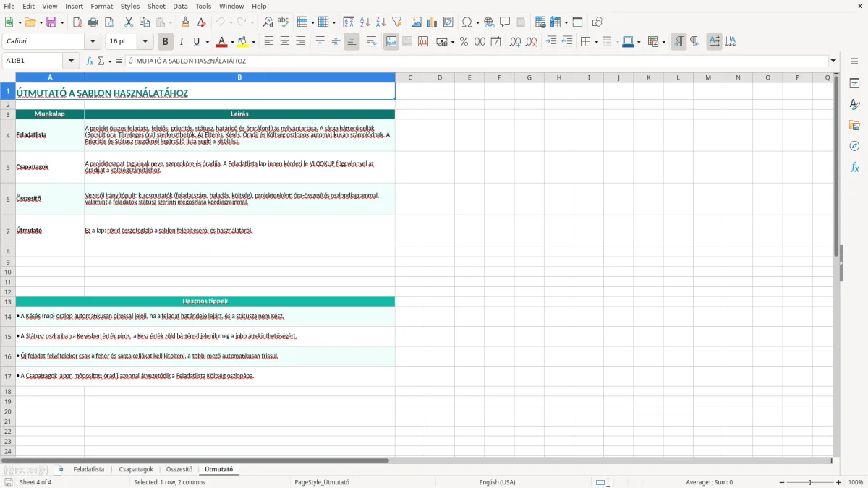The image size is (868, 488).
Task: Click the Save document icon
Action: (x=51, y=22)
